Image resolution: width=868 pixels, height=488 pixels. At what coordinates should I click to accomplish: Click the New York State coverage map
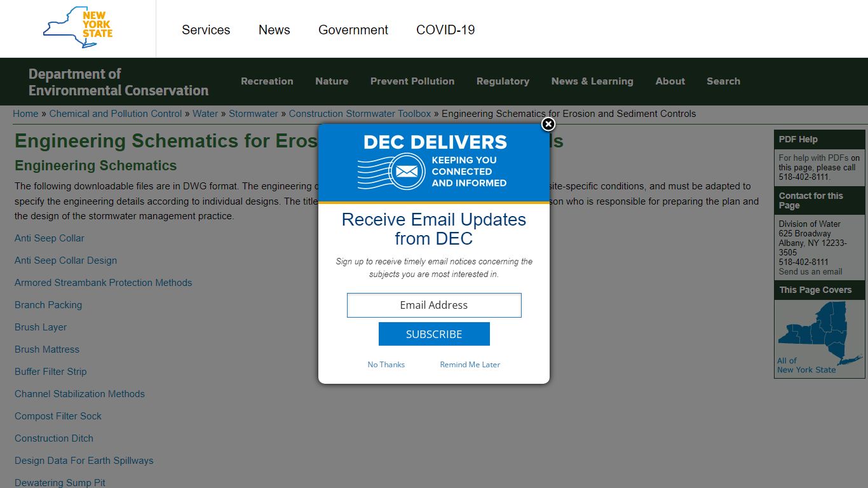(820, 333)
